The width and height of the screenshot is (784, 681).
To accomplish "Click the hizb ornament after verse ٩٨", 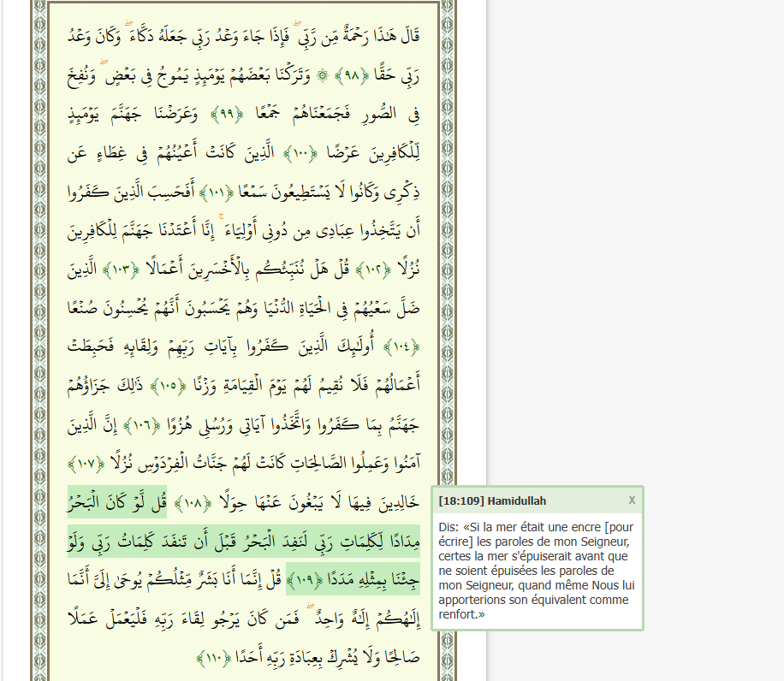I will click(x=323, y=76).
